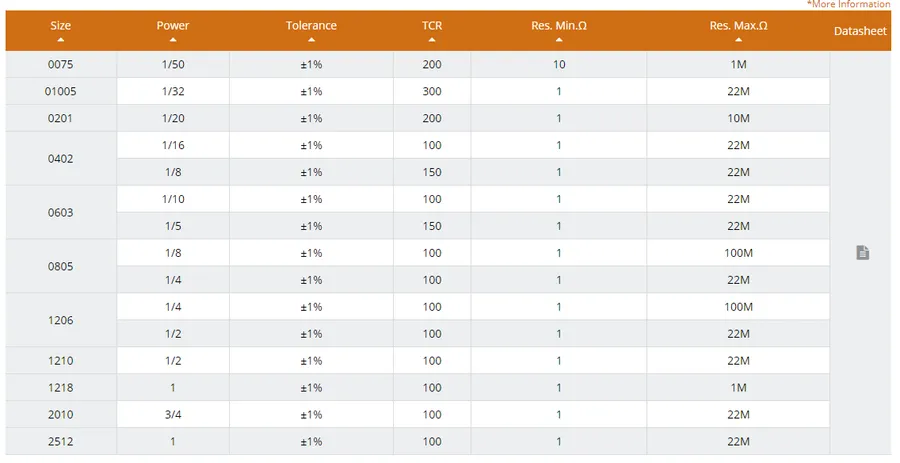Click the 3/4 power value

pos(173,415)
